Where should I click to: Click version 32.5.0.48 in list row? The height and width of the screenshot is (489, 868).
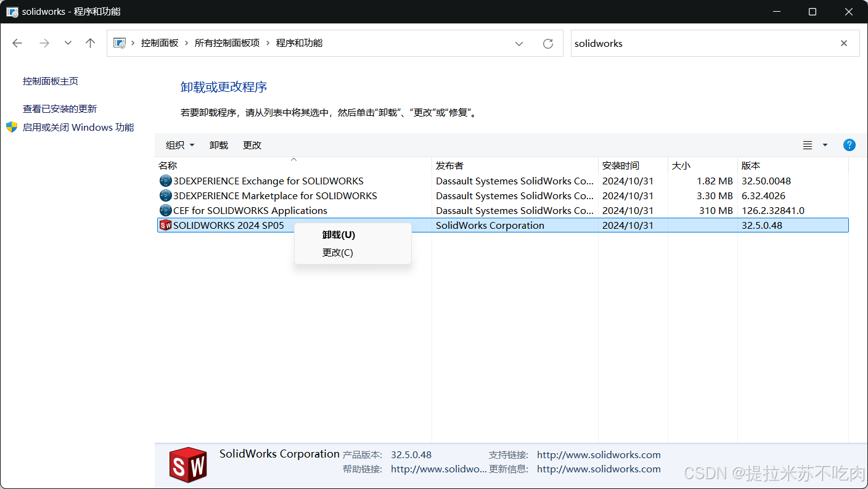[x=762, y=226]
